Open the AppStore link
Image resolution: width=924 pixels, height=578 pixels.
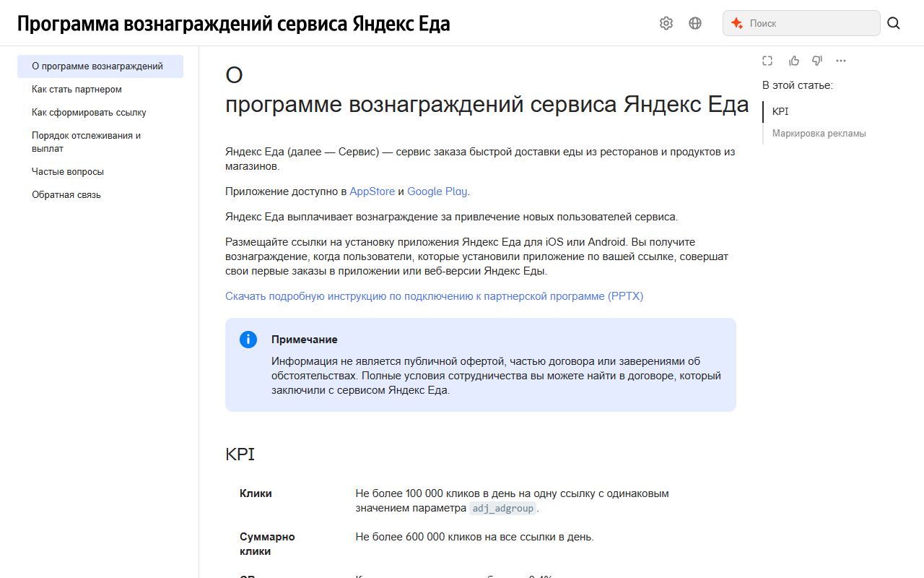372,191
